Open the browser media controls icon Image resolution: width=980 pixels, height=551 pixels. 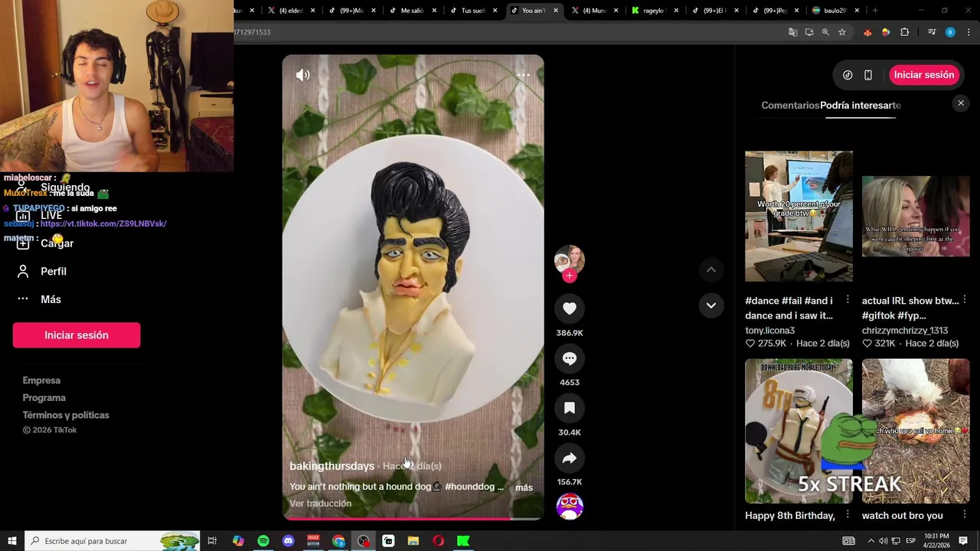(932, 32)
